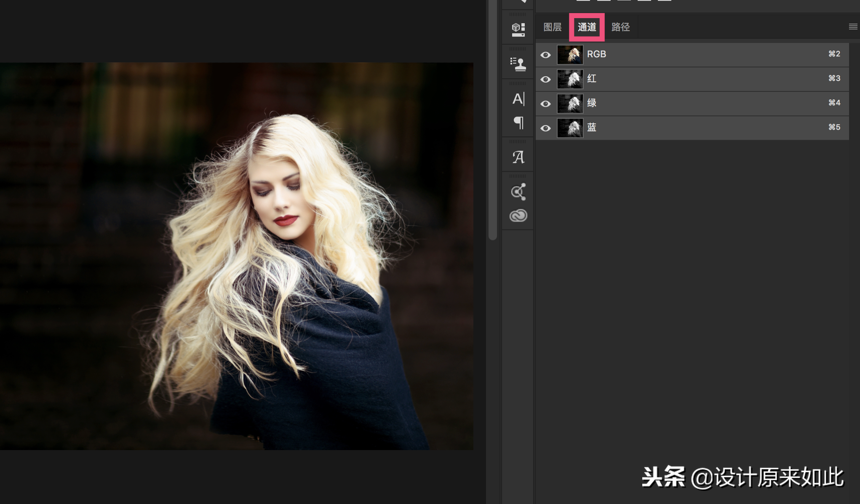Select the channel row named 绿

coord(692,104)
